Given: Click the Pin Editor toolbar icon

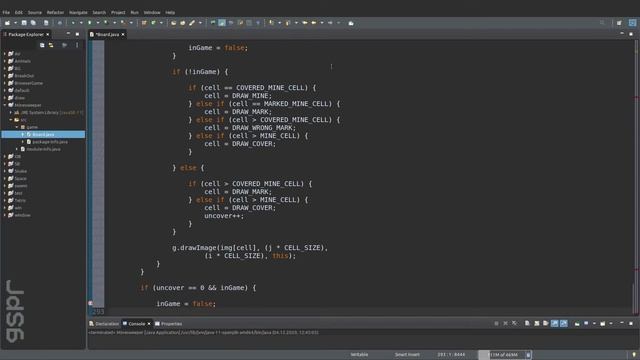Looking at the screenshot, I should click(x=351, y=23).
